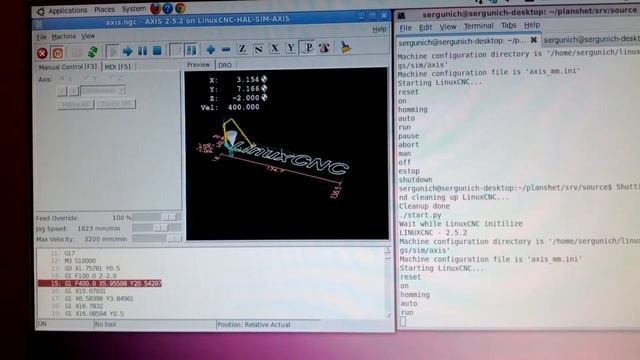Close the first terminal tab with X
The height and width of the screenshot is (360, 640).
[x=533, y=40]
